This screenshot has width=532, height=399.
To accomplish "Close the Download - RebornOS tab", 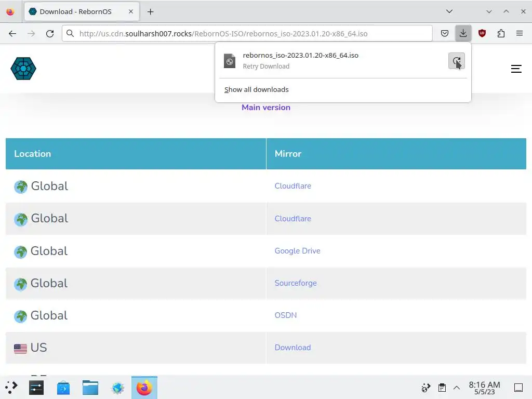I will [x=131, y=11].
